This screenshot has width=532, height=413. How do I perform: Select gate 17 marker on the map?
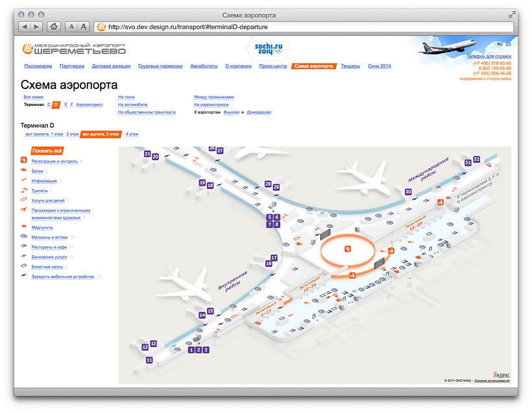(274, 258)
